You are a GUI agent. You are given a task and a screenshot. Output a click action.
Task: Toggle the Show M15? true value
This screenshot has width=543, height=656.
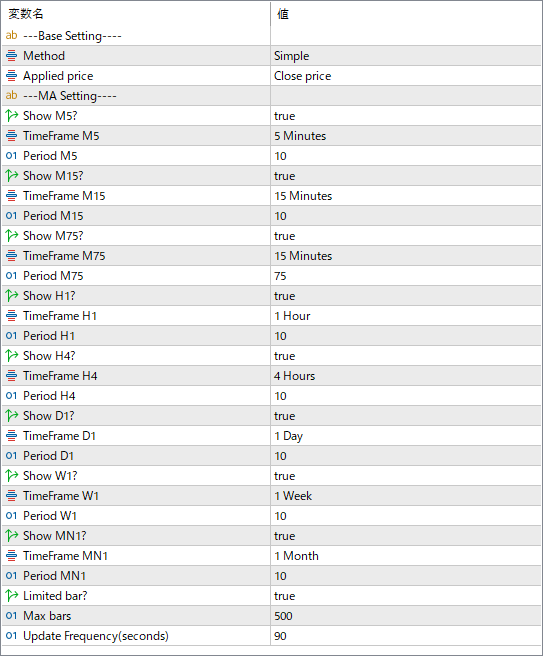[405, 176]
